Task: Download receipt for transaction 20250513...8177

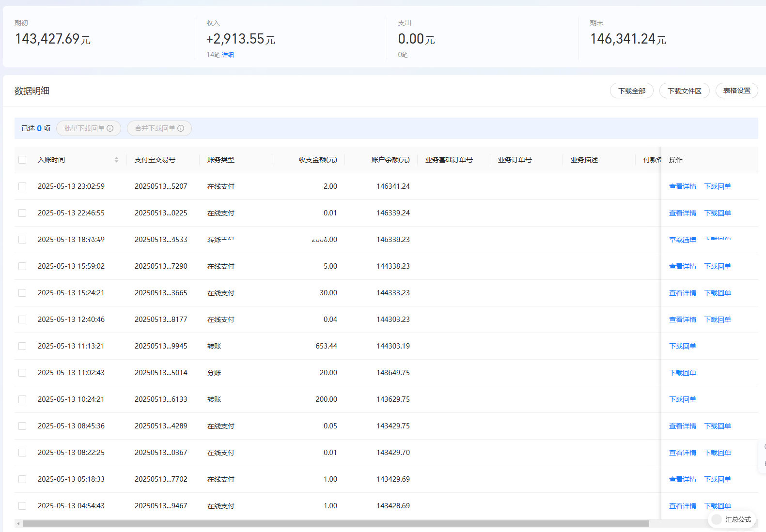Action: click(x=718, y=319)
